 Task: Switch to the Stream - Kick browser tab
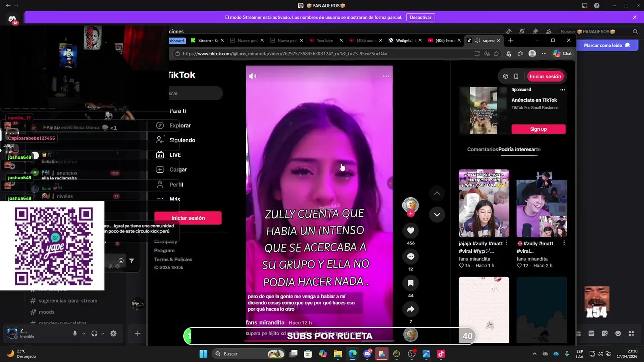point(207,40)
